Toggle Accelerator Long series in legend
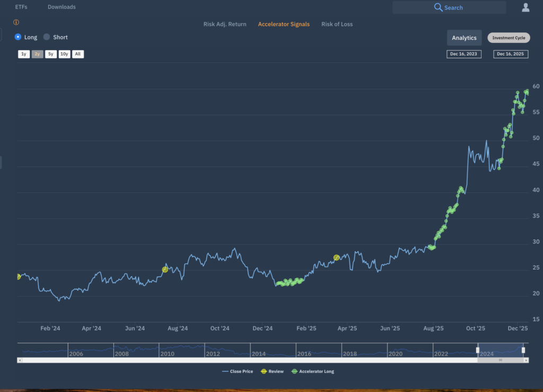The width and height of the screenshot is (543, 392). tap(313, 371)
